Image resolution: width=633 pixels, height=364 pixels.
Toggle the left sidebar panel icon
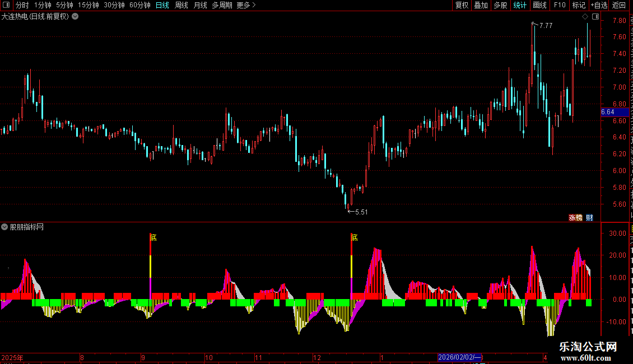point(6,5)
